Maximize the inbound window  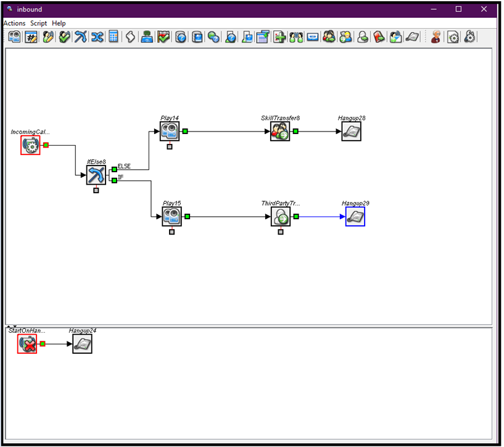(x=459, y=9)
